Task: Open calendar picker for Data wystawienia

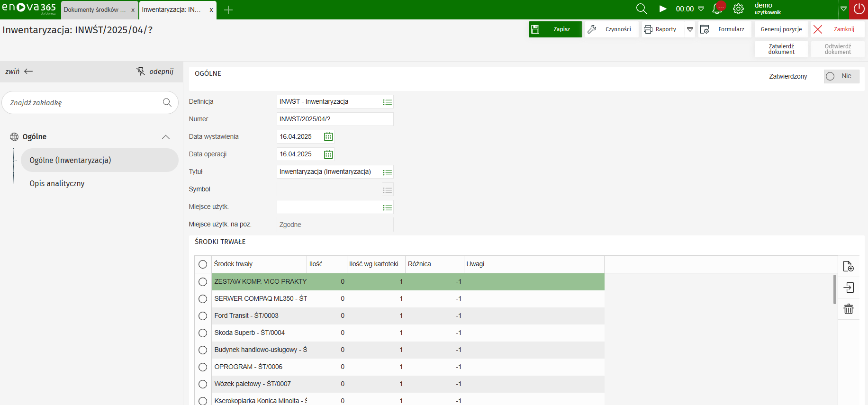Action: (328, 137)
